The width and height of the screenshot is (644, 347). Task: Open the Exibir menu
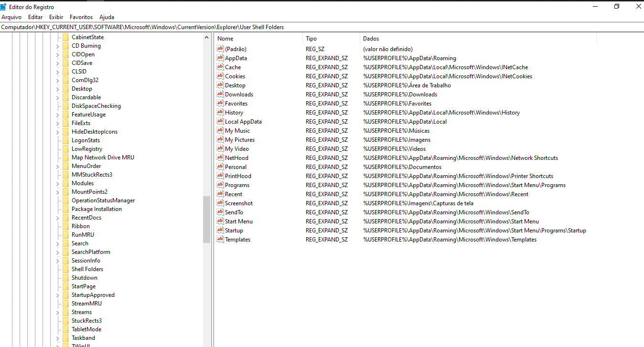pyautogui.click(x=56, y=17)
